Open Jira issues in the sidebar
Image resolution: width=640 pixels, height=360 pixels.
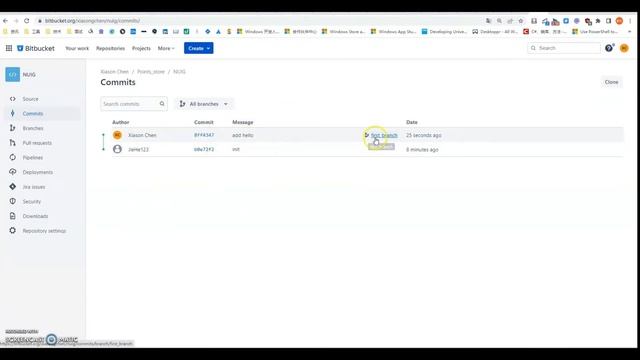[34, 187]
